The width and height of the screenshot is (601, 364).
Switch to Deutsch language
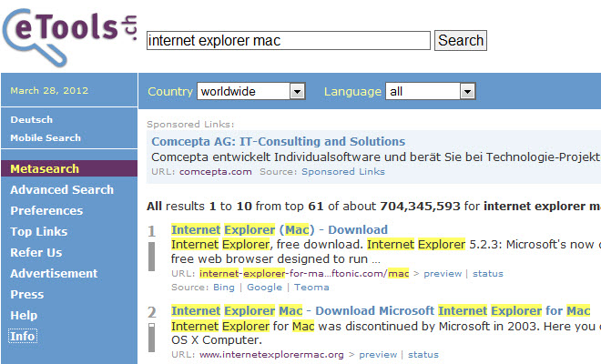[x=32, y=119]
